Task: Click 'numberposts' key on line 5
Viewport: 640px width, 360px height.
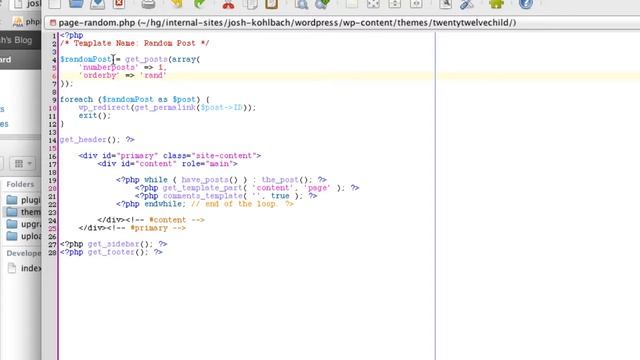Action: click(109, 67)
